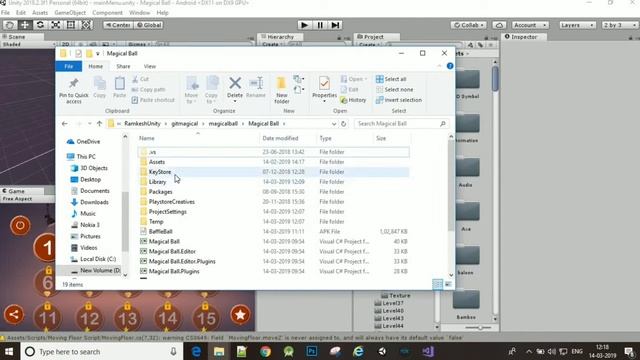Open Unity cloud services icon
Image resolution: width=640 pixels, height=360 pixels.
point(499,25)
